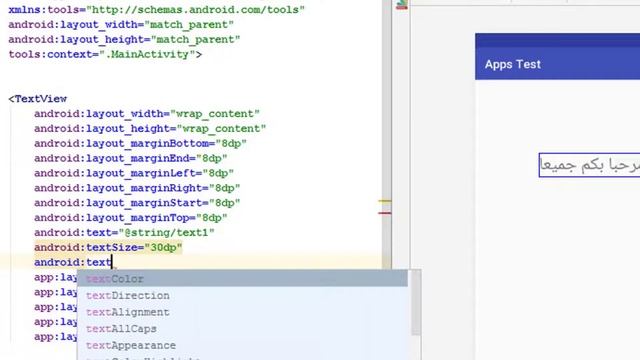Choose textAppearance autocomplete item
This screenshot has width=640, height=360.
[242, 345]
